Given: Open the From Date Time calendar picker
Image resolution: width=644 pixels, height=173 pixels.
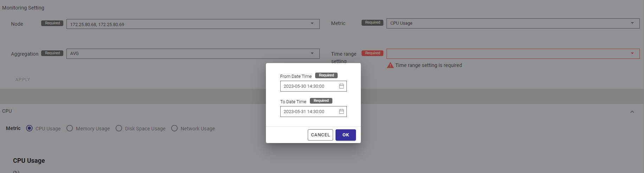Looking at the screenshot, I should coord(341,86).
